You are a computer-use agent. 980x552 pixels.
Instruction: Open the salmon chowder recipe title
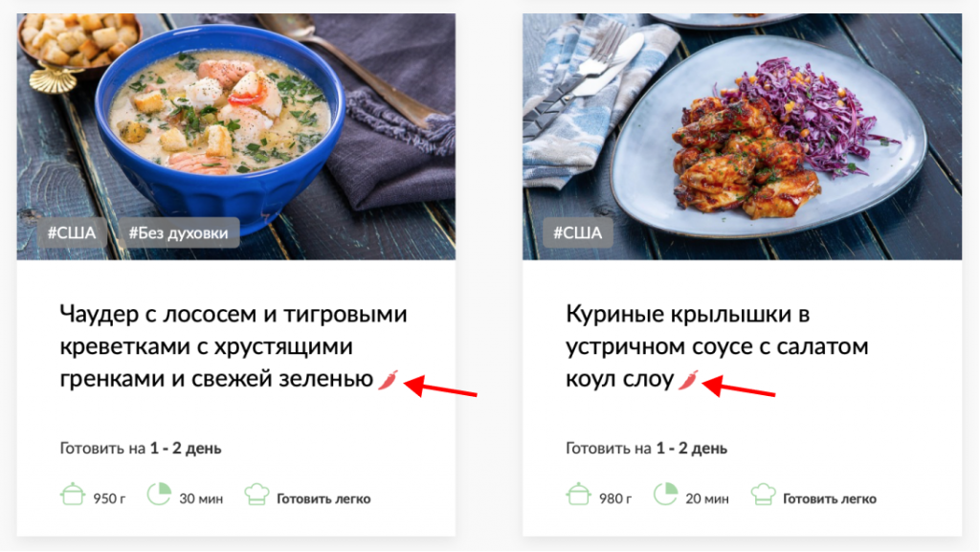pos(234,346)
